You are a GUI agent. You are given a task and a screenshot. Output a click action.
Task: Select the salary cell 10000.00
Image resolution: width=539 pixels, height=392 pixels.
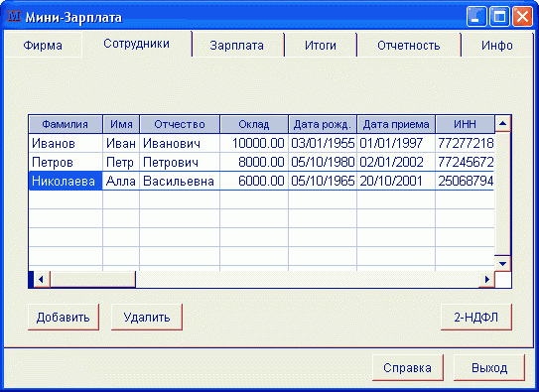254,143
